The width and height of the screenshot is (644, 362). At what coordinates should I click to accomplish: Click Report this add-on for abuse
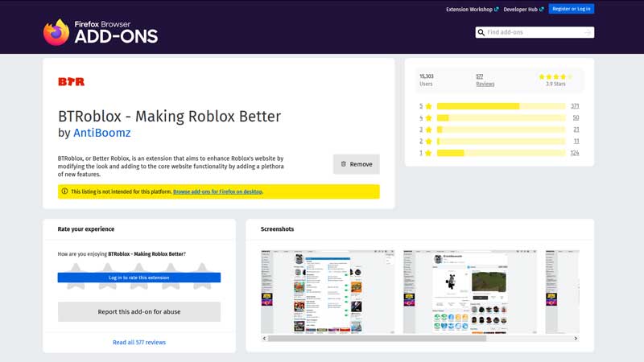pyautogui.click(x=138, y=312)
